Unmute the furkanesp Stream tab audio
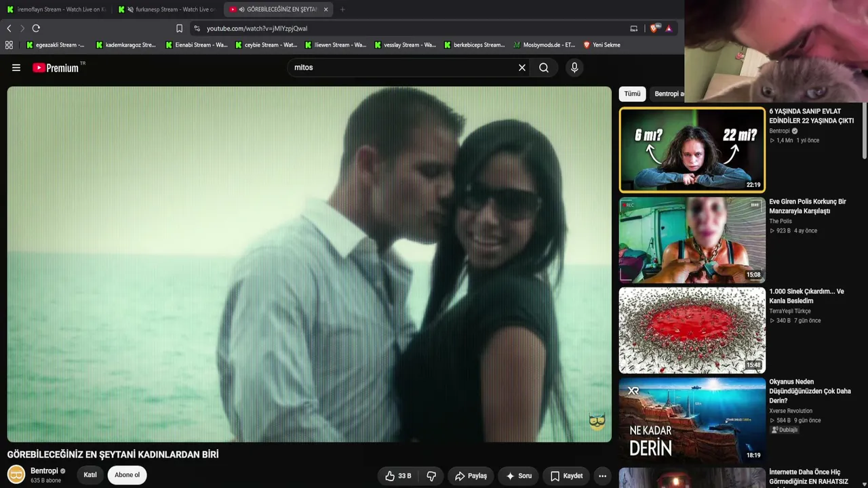The image size is (868, 488). coord(131,9)
